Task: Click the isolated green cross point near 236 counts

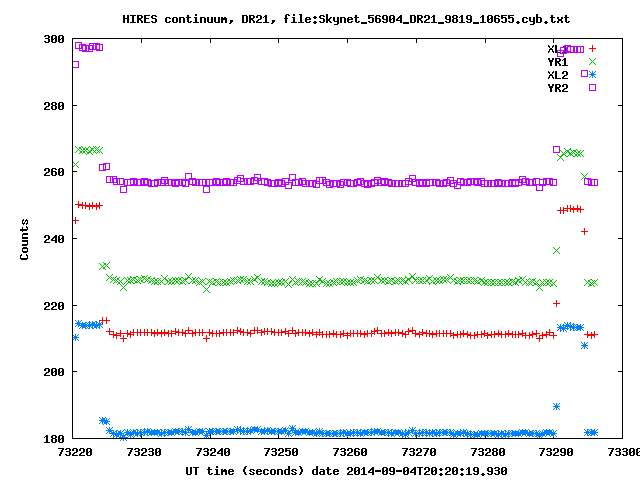Action: pos(556,251)
